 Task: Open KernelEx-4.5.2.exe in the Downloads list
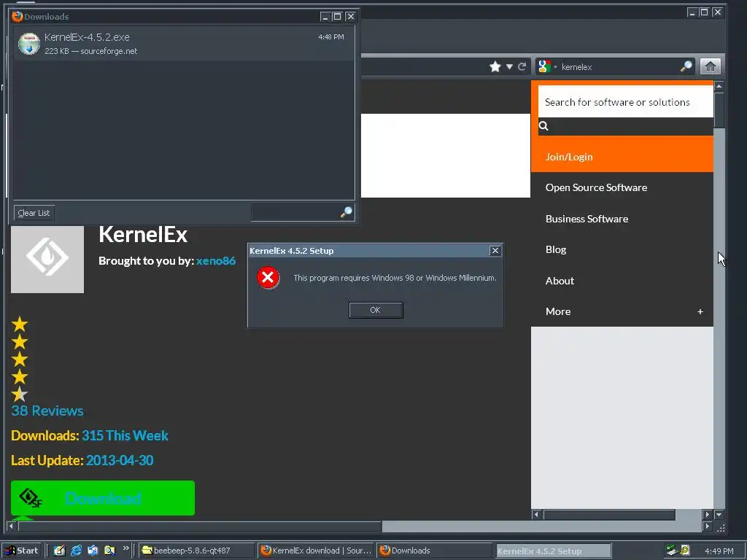pyautogui.click(x=184, y=43)
